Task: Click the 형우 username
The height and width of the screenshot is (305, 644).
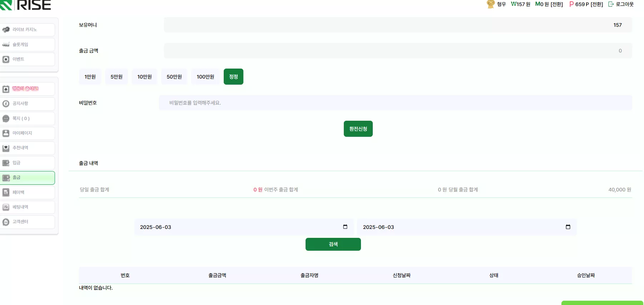Action: [501, 4]
